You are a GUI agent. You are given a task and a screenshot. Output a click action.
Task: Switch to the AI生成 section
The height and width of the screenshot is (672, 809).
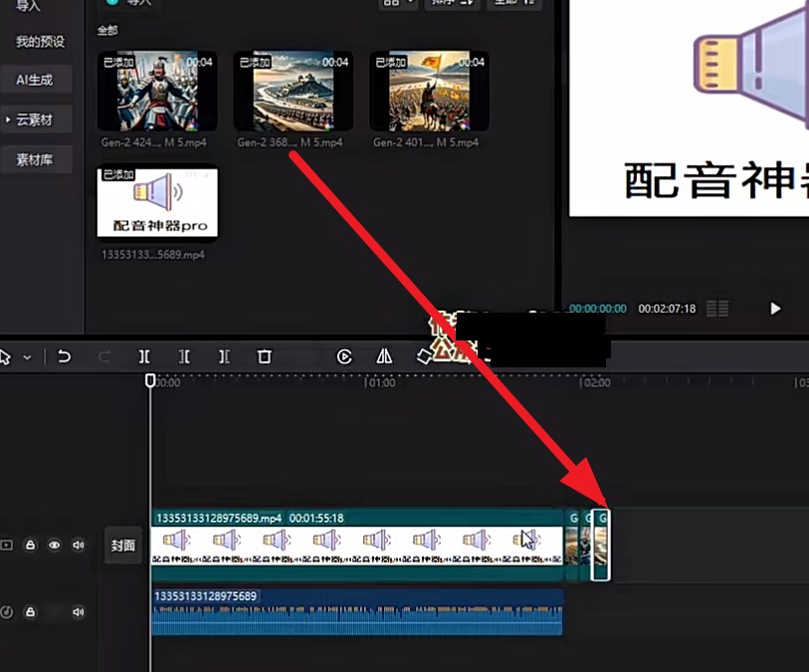[35, 80]
